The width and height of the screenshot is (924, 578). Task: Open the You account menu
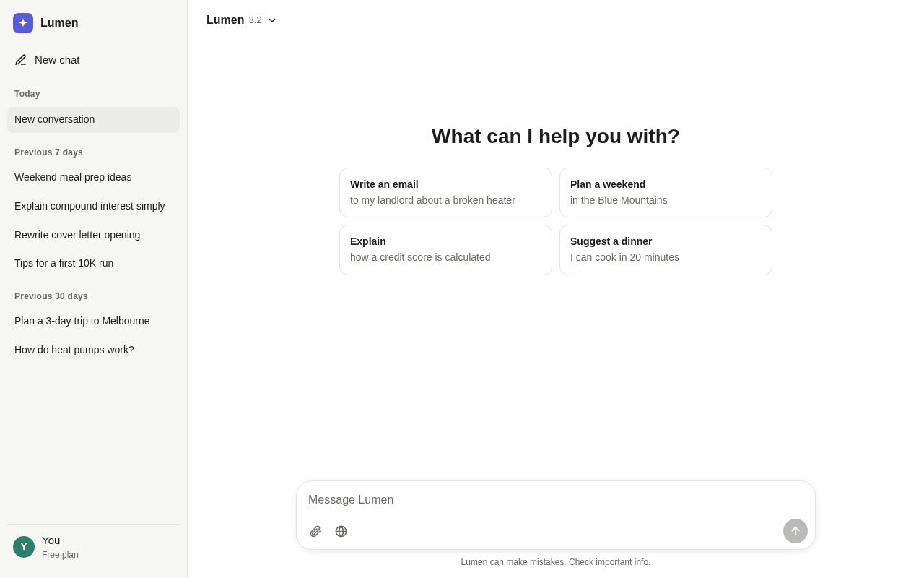94,547
